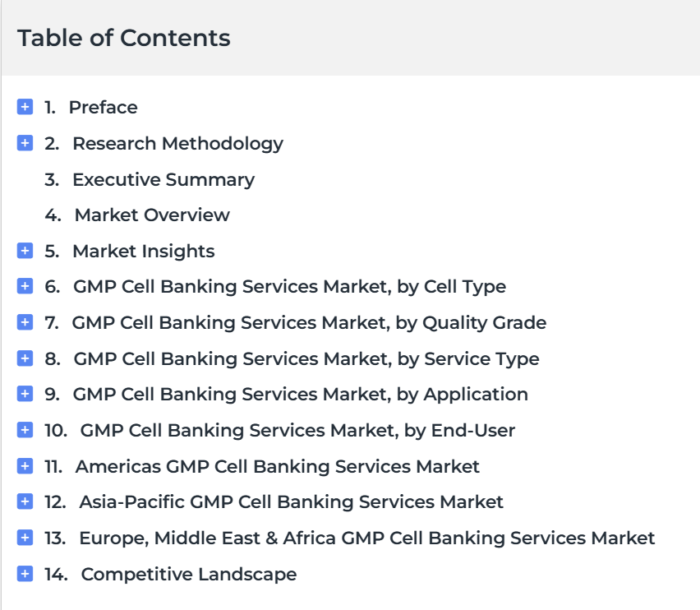Select the Market Overview entry
Screen dimensions: 700x610
click(152, 215)
